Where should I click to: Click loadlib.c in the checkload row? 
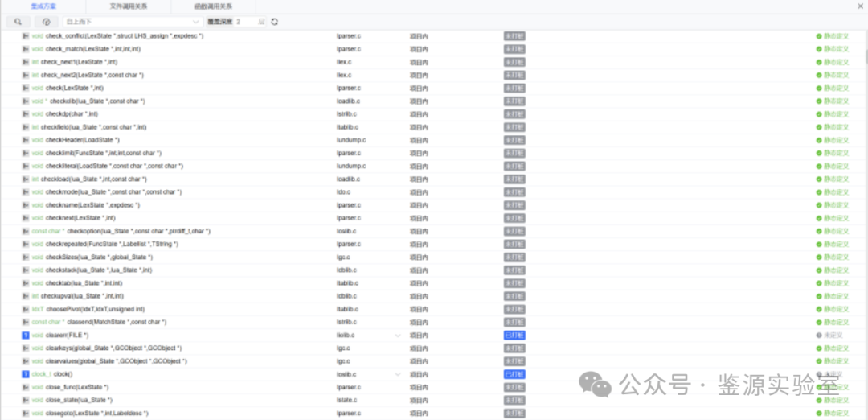(348, 179)
